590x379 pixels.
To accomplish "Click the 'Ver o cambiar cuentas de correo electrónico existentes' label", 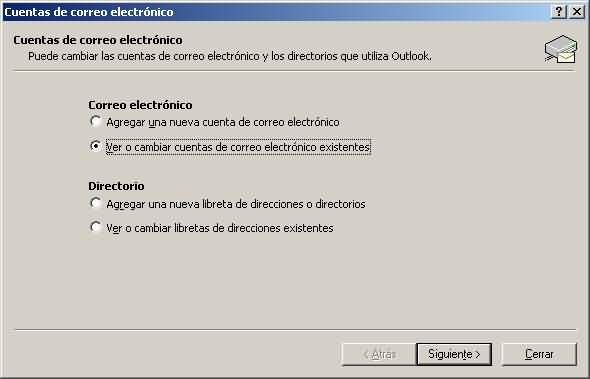I will tap(238, 147).
